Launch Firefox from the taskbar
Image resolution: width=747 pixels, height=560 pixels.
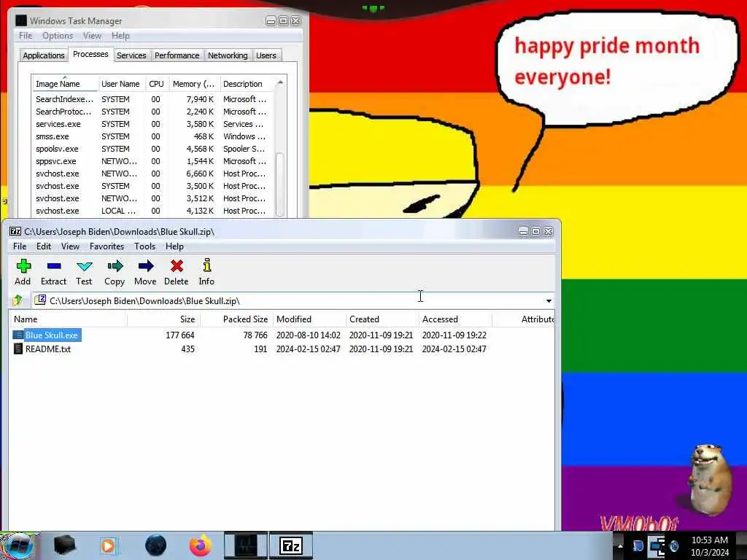(201, 545)
